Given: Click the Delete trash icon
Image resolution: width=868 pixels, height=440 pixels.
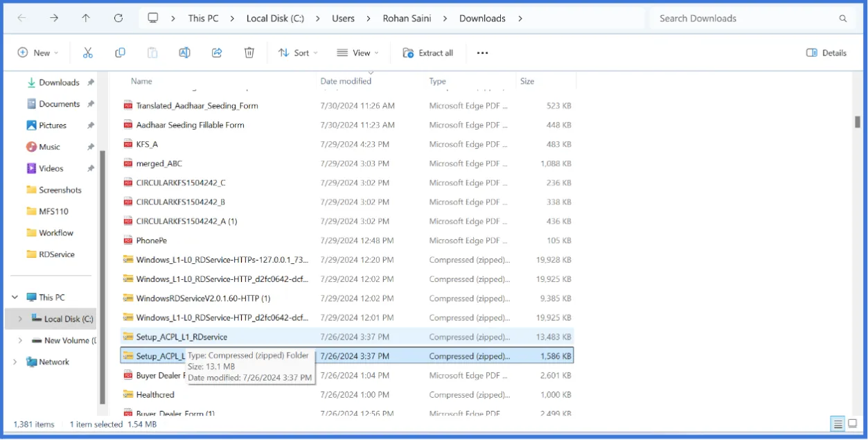Looking at the screenshot, I should 249,53.
